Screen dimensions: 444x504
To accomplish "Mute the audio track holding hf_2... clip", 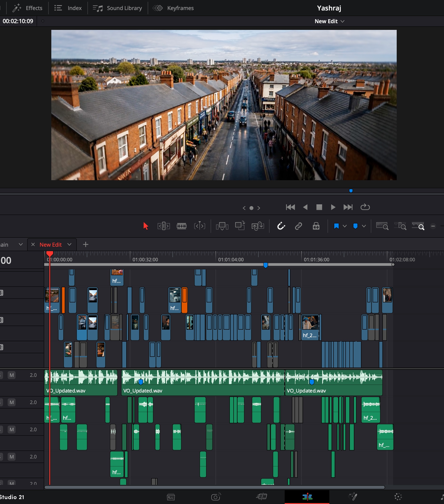I will [x=12, y=402].
